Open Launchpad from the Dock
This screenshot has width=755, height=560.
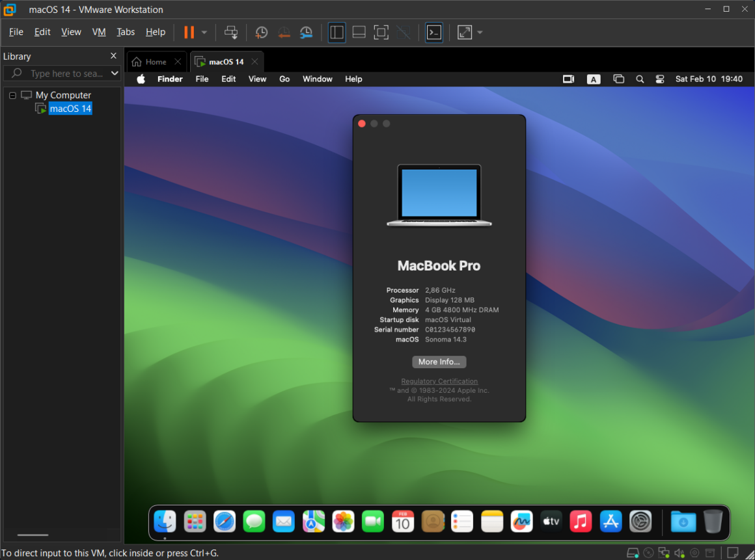coord(195,522)
